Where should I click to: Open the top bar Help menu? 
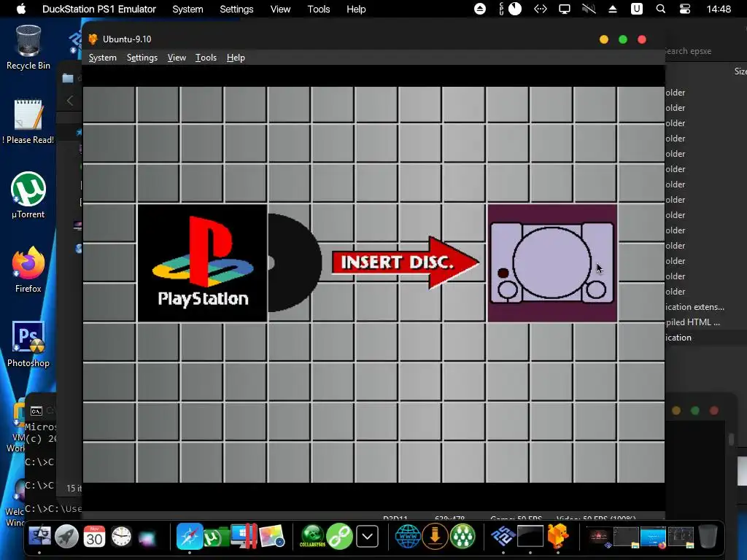pos(356,9)
